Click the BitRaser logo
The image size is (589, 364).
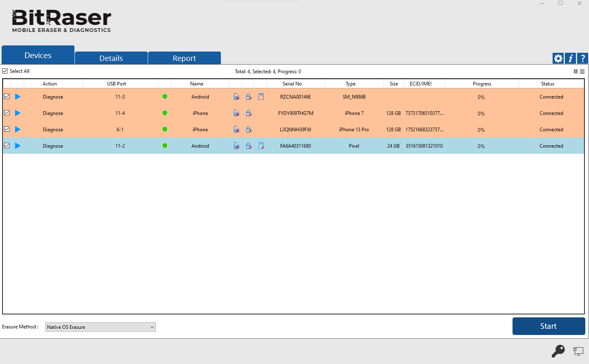click(x=61, y=21)
